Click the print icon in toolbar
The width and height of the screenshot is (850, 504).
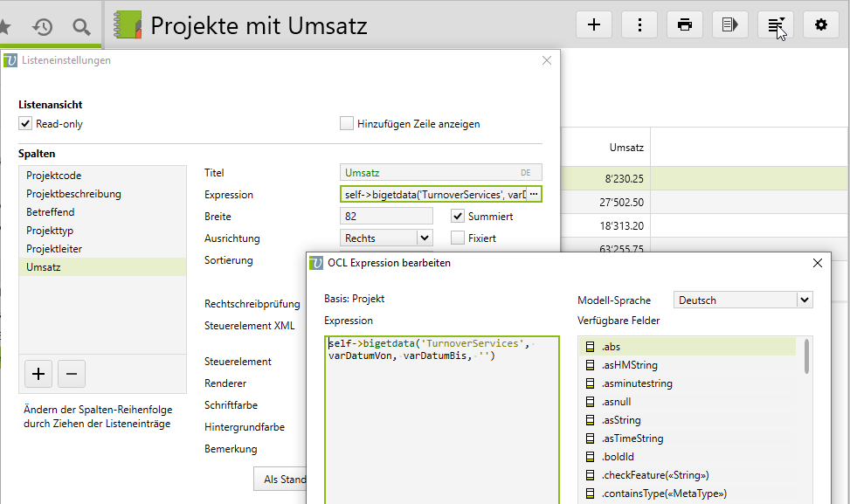tap(685, 24)
